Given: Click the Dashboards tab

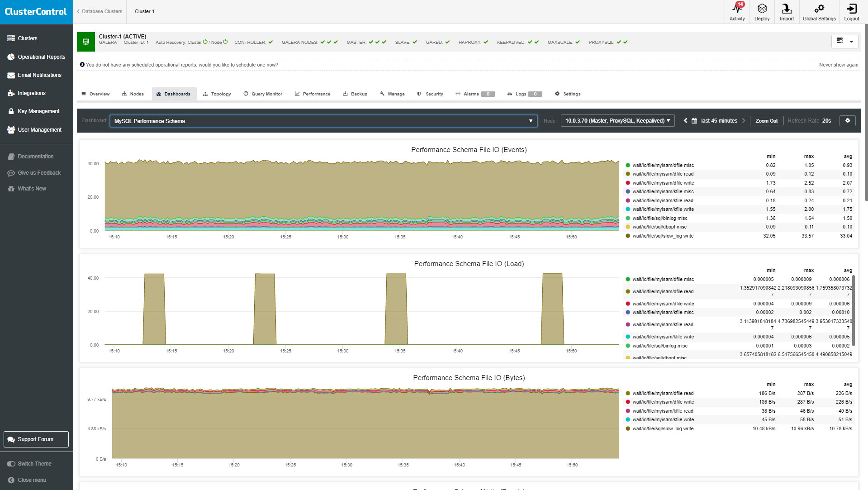Looking at the screenshot, I should (174, 94).
